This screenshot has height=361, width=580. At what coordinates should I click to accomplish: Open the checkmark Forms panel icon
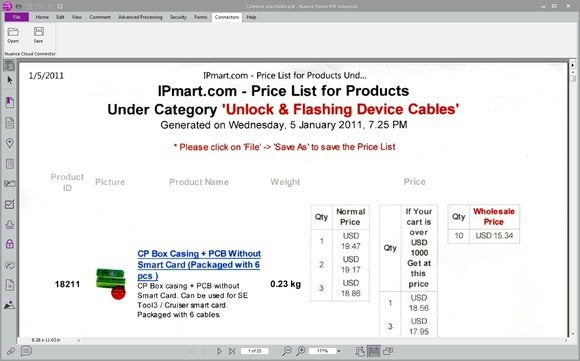10,204
